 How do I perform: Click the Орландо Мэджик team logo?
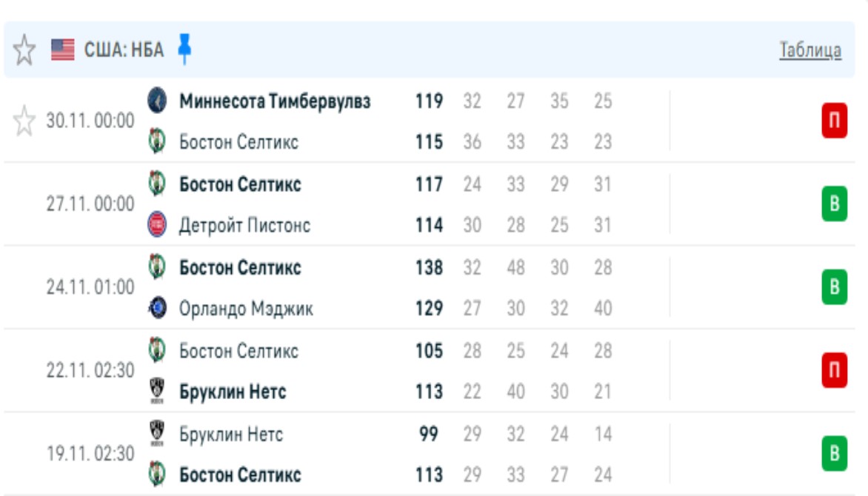[x=157, y=308]
